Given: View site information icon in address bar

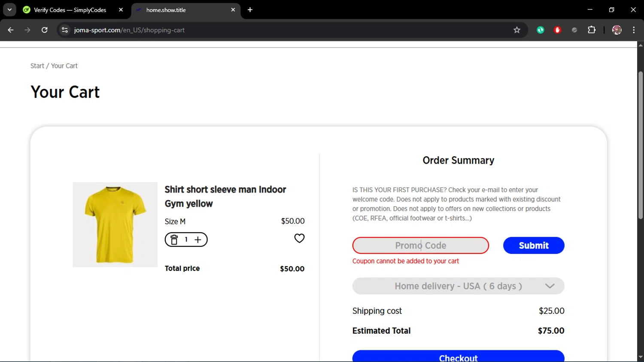Looking at the screenshot, I should 65,30.
